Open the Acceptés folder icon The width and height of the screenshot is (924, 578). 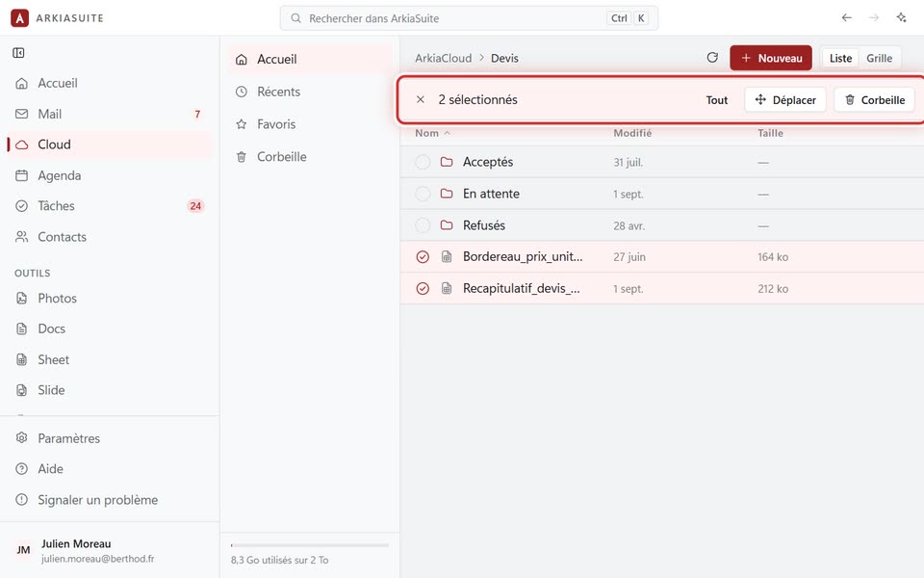click(x=447, y=162)
